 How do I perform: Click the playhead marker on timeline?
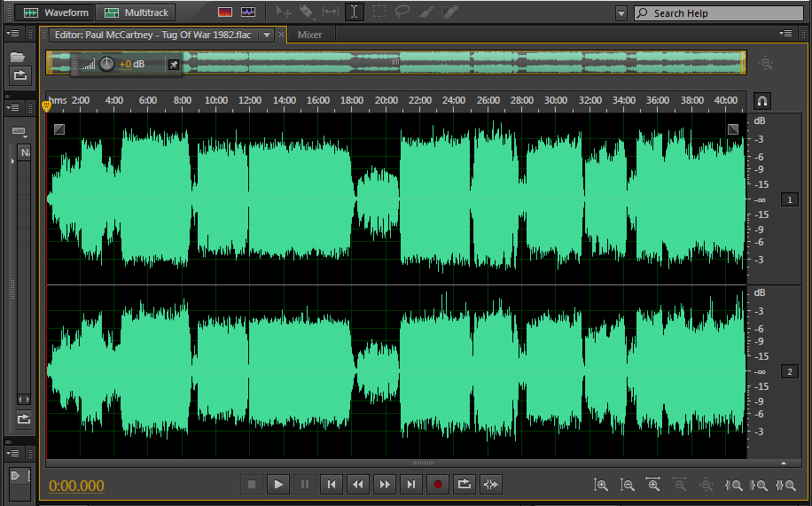pos(47,106)
